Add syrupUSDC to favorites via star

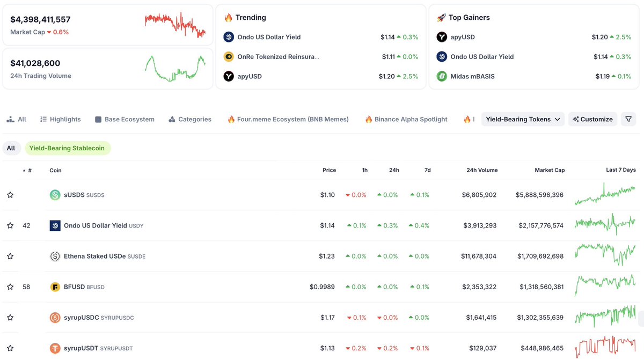pyautogui.click(x=10, y=318)
